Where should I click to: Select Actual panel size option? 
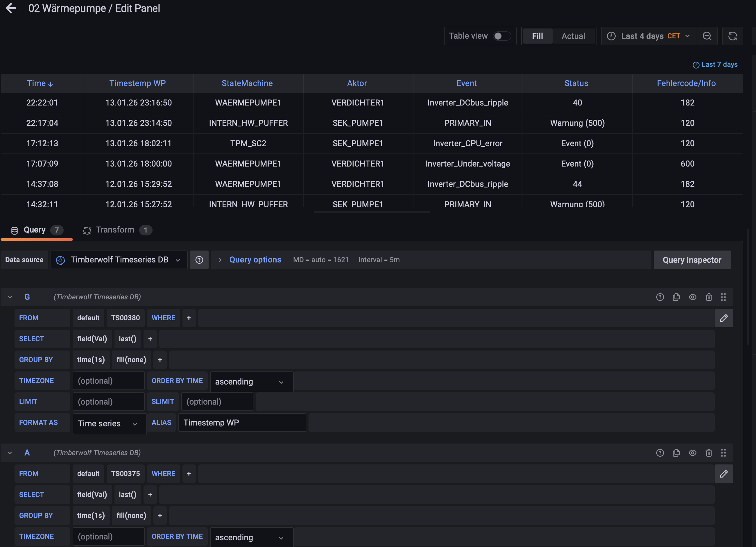pyautogui.click(x=573, y=36)
